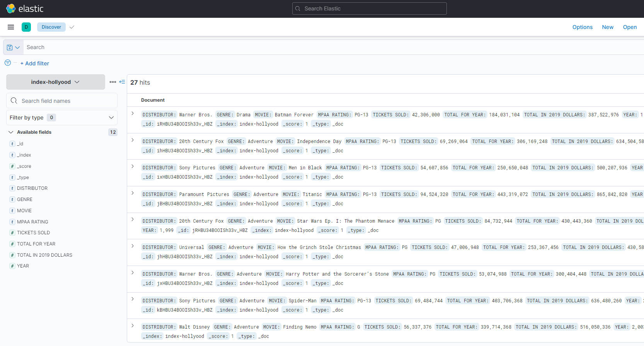The height and width of the screenshot is (346, 644).
Task: Focus the Search field names input
Action: [x=62, y=101]
